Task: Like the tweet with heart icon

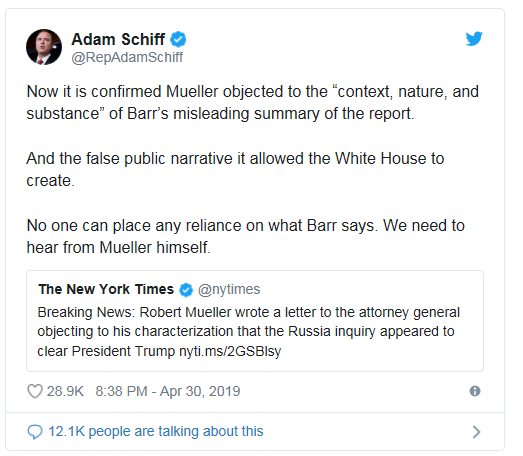Action: pyautogui.click(x=35, y=391)
